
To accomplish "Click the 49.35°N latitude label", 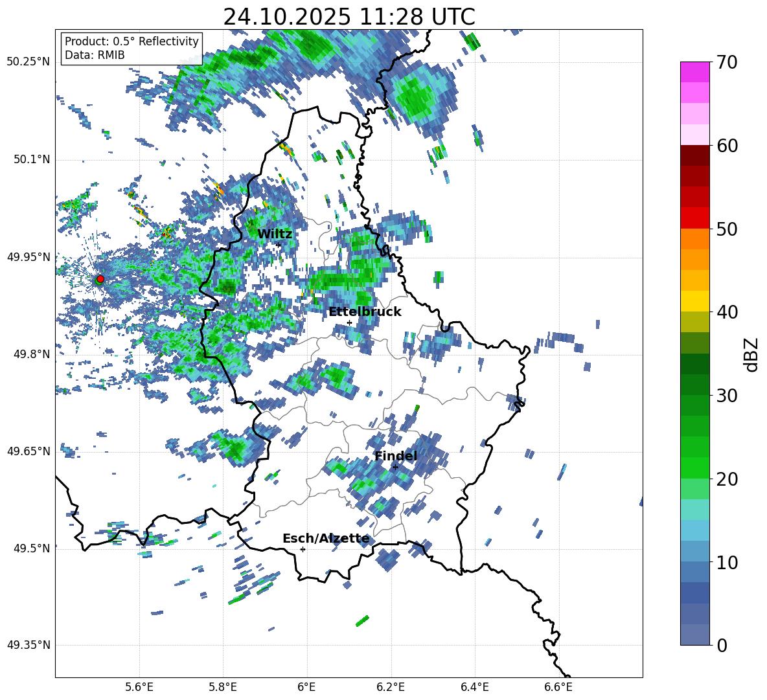I will click(29, 645).
